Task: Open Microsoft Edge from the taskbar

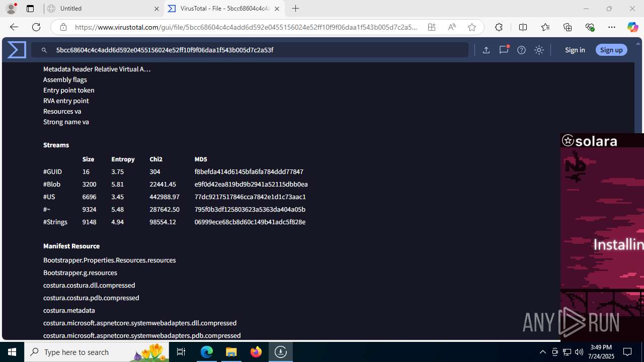Action: 207,352
